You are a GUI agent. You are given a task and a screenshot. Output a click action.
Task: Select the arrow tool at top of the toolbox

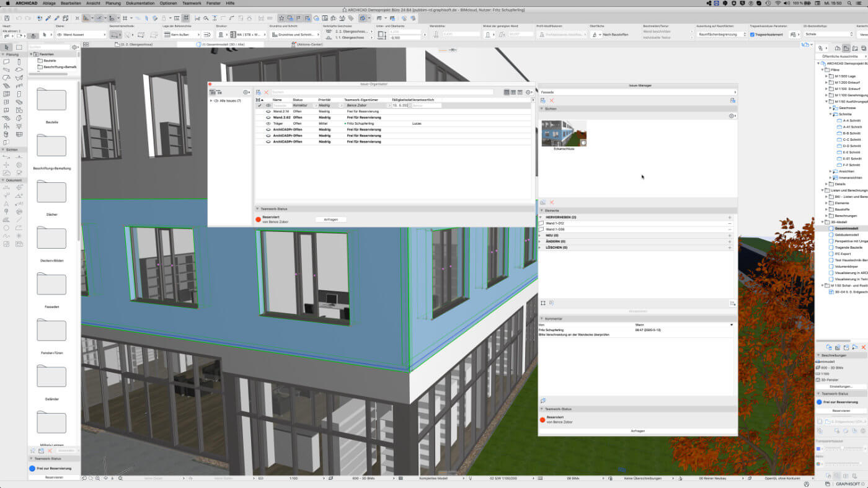pos(7,47)
